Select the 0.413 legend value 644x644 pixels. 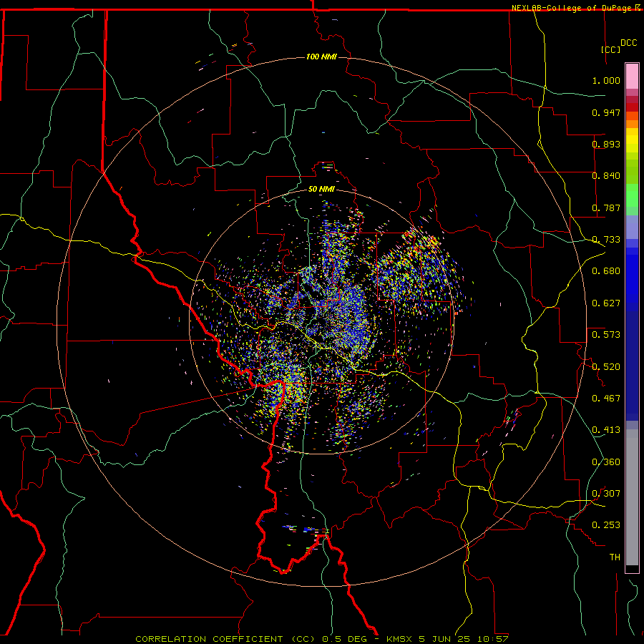[x=606, y=430]
